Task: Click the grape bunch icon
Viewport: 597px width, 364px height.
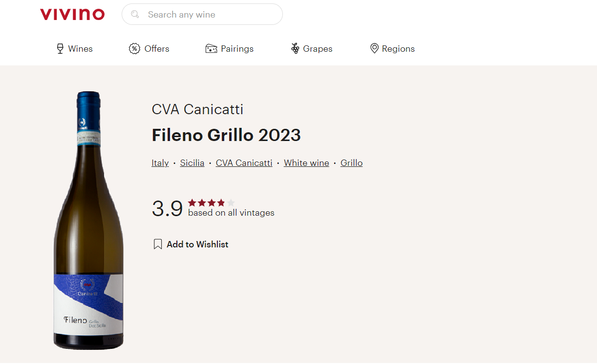Action: 295,49
